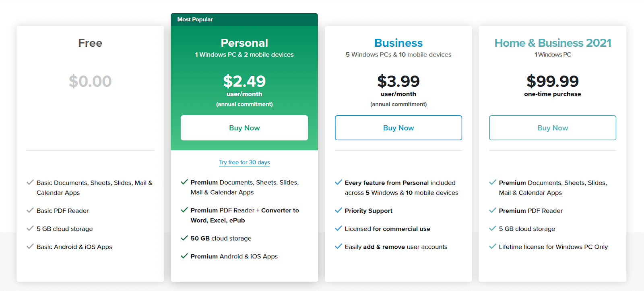This screenshot has height=291, width=644.
Task: Click checkmark next to Licensed for commercial use
Action: [339, 229]
